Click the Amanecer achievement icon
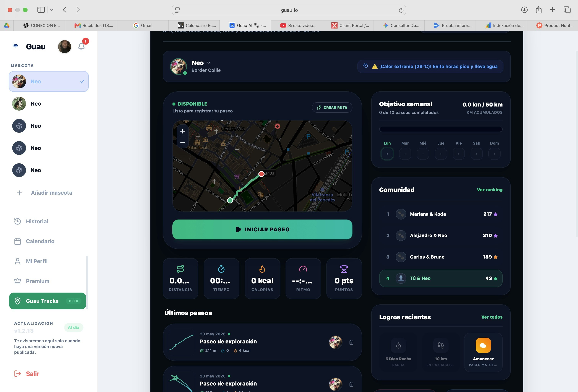Image resolution: width=578 pixels, height=392 pixels. click(x=483, y=345)
